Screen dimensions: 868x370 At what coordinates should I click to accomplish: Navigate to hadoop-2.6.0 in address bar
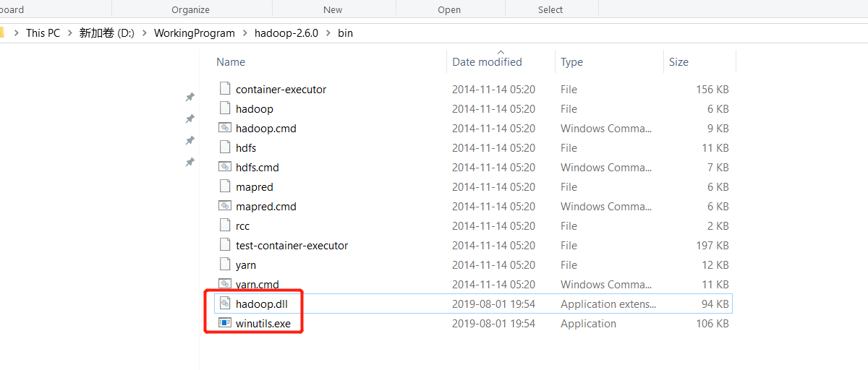click(x=286, y=33)
